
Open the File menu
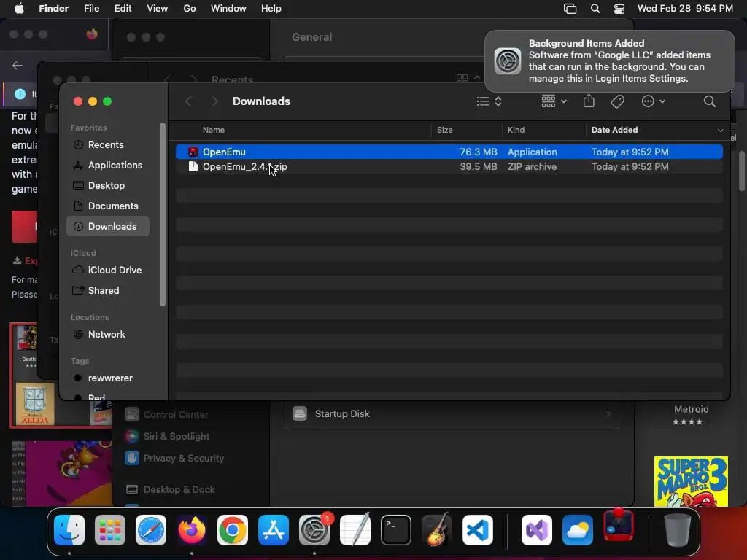pyautogui.click(x=91, y=9)
